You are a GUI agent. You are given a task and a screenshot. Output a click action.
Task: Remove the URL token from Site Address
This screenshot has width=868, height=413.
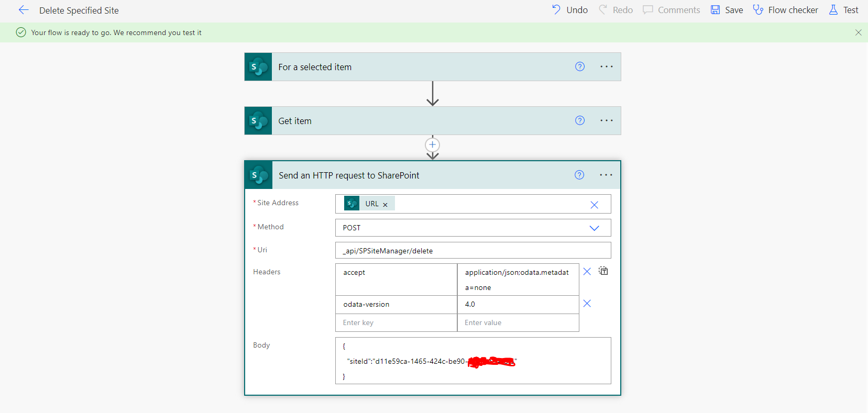coord(385,205)
